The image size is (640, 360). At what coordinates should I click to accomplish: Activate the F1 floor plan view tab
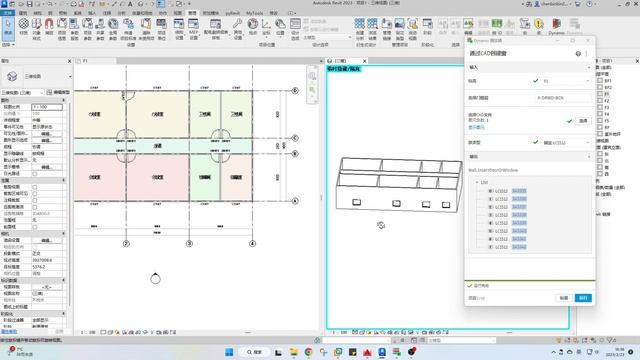[96, 61]
